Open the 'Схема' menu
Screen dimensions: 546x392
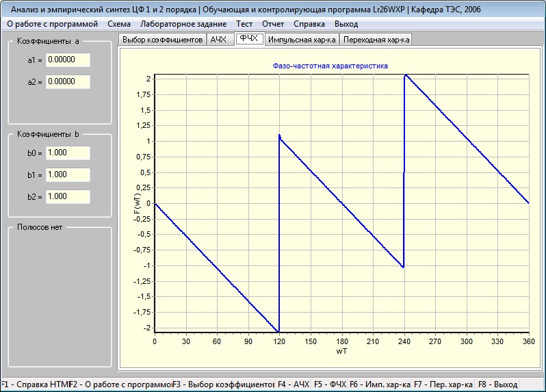tap(119, 24)
